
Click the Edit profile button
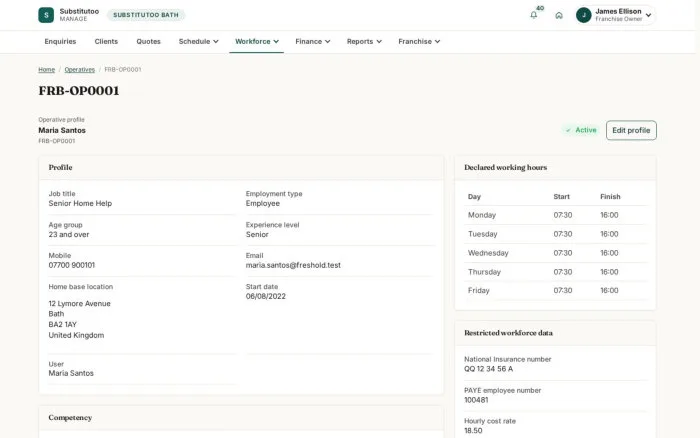coord(631,130)
